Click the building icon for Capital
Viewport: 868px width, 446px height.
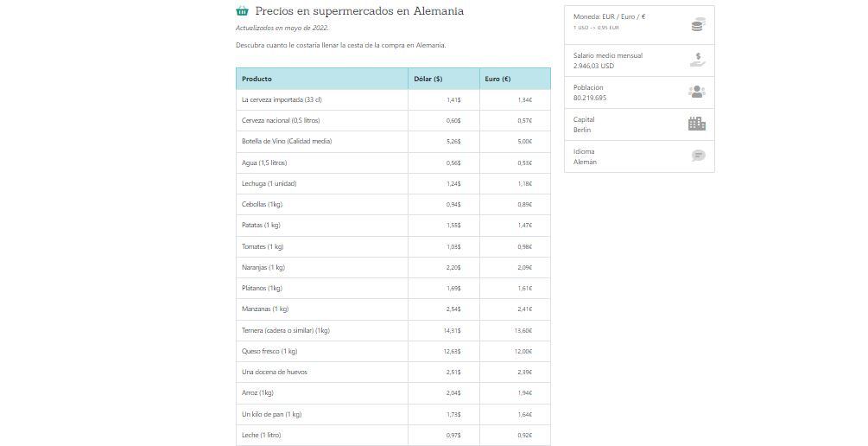pyautogui.click(x=697, y=124)
